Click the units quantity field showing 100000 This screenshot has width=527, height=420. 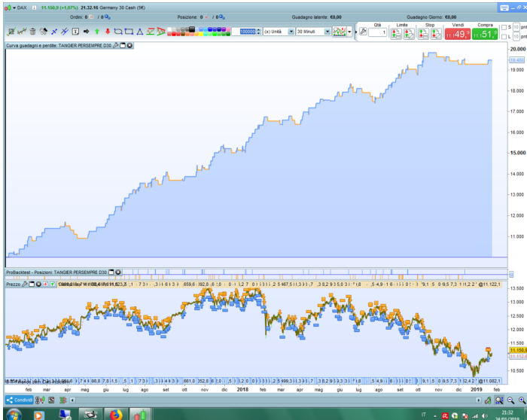[x=248, y=32]
